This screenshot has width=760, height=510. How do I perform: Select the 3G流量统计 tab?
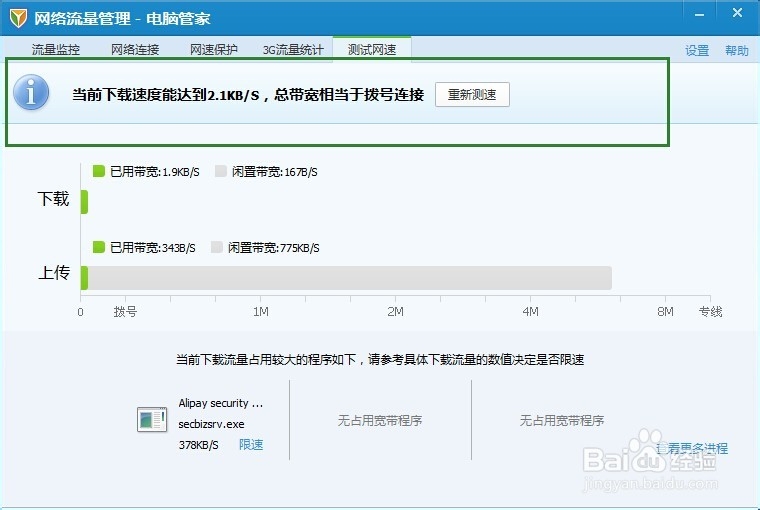[293, 49]
